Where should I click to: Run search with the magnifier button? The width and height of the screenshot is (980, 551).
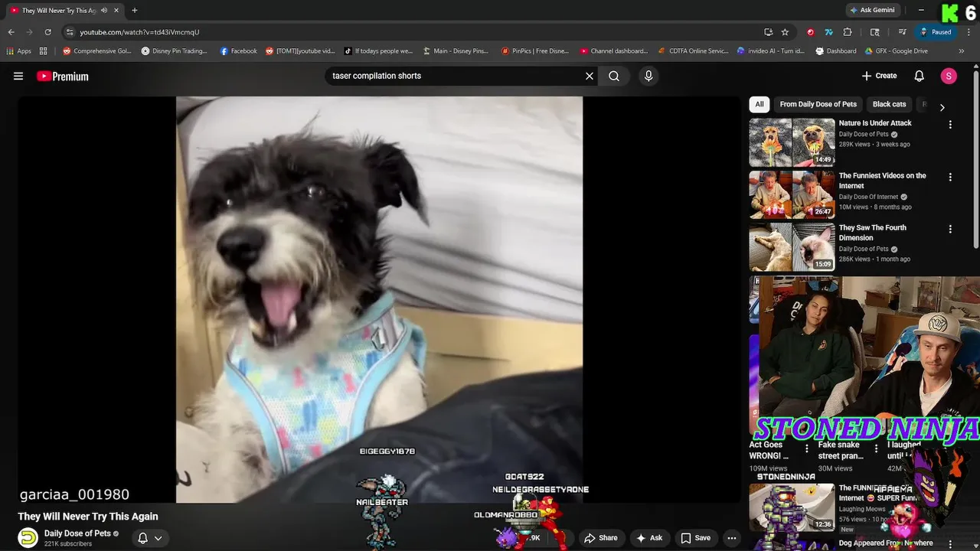tap(614, 76)
